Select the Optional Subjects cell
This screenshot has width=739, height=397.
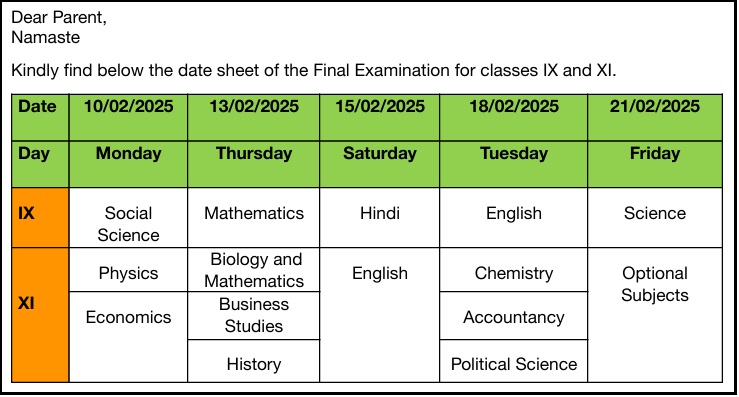click(655, 315)
